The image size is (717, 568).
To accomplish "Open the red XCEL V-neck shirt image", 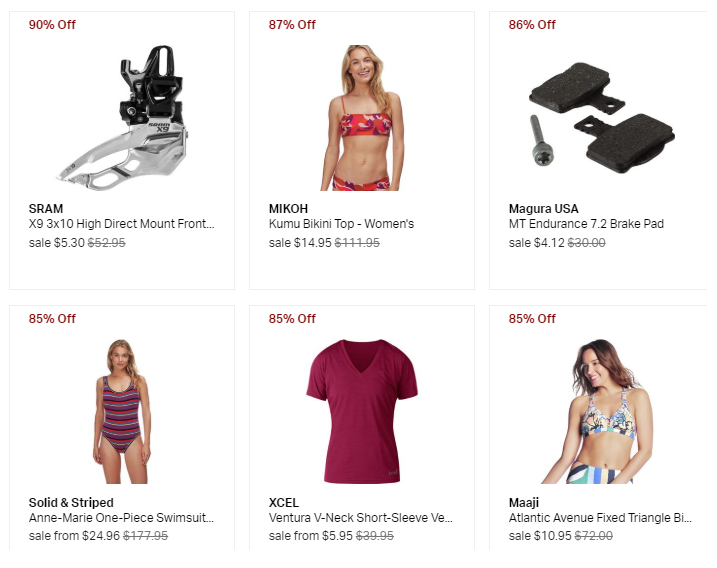I will 362,411.
